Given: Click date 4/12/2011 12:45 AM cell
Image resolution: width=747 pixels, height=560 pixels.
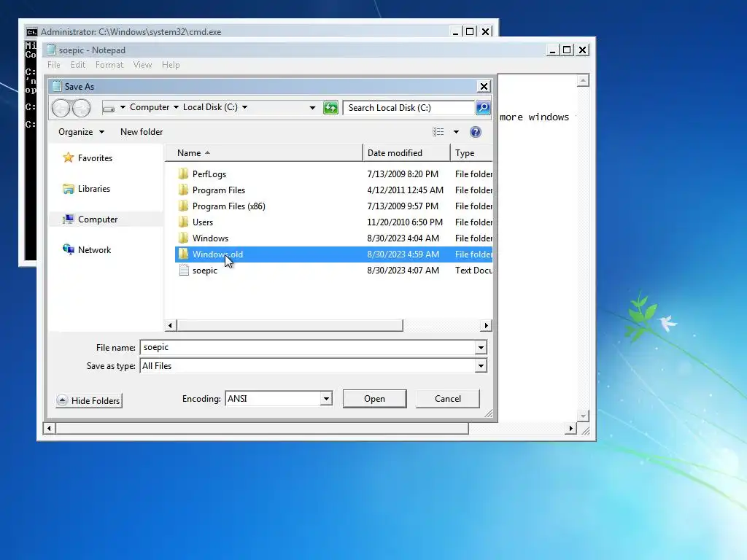Looking at the screenshot, I should point(405,190).
